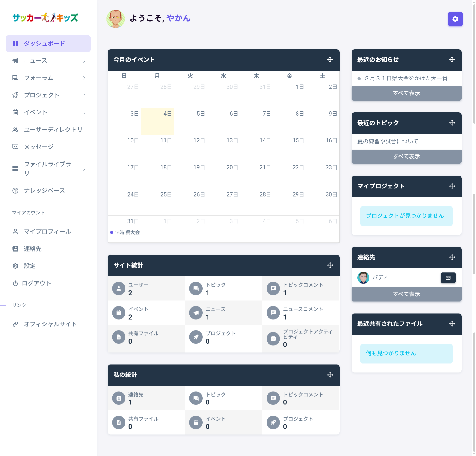Click the ニュース megaphone icon
The width and height of the screenshot is (476, 456).
click(x=15, y=61)
